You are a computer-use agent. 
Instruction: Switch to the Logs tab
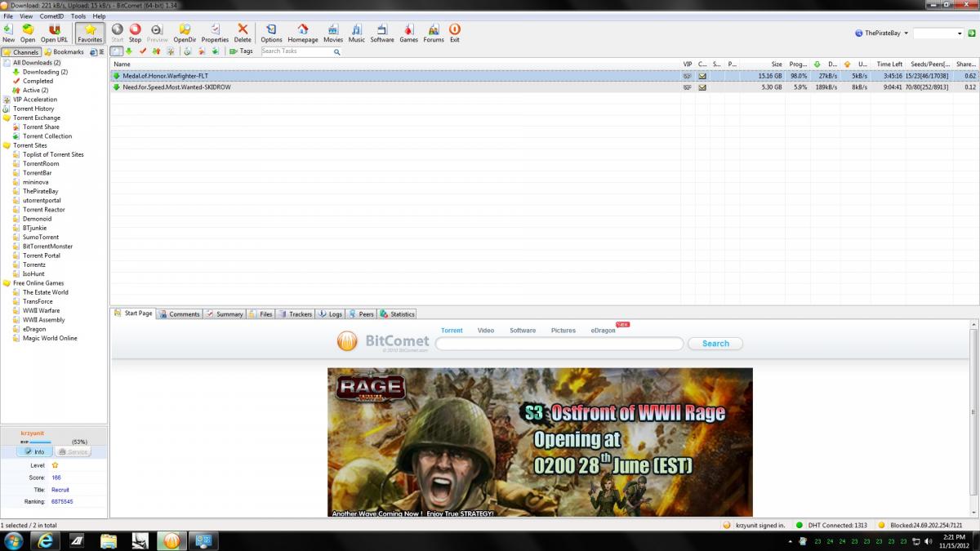[331, 313]
